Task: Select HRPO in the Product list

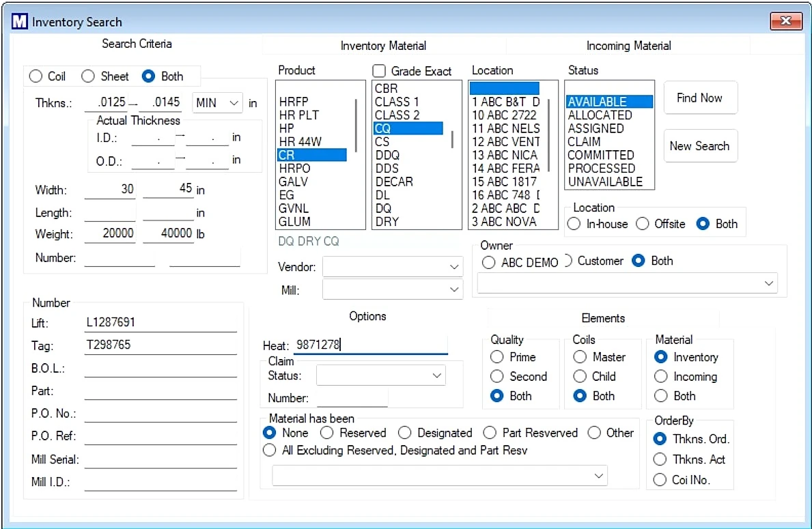Action: [x=294, y=169]
